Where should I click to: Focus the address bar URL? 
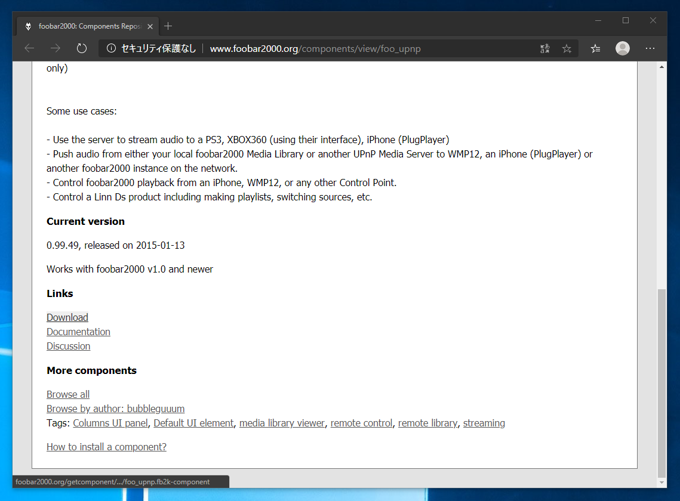(315, 49)
